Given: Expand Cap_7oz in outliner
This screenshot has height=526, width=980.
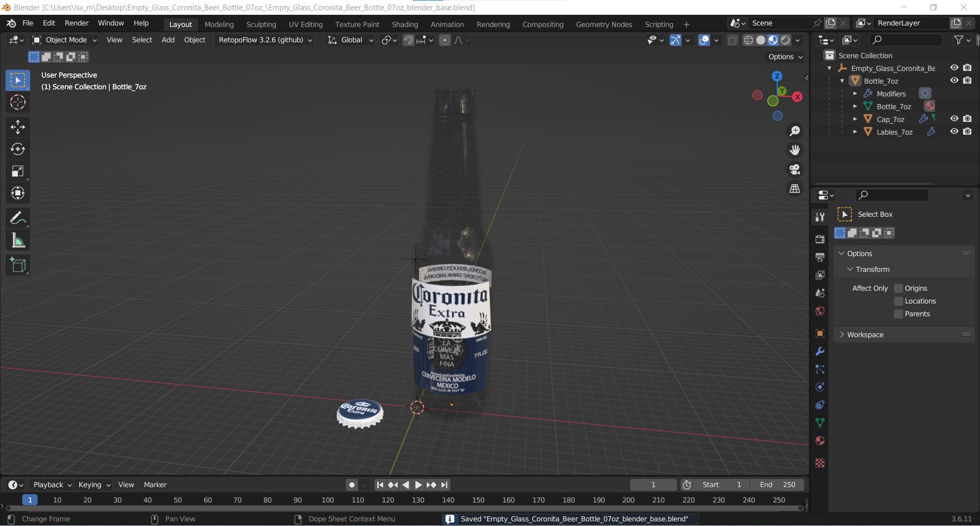Looking at the screenshot, I should [x=855, y=119].
